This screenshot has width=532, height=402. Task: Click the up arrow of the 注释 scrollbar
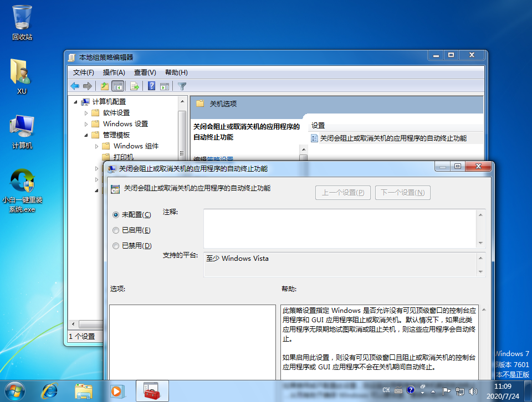click(480, 215)
